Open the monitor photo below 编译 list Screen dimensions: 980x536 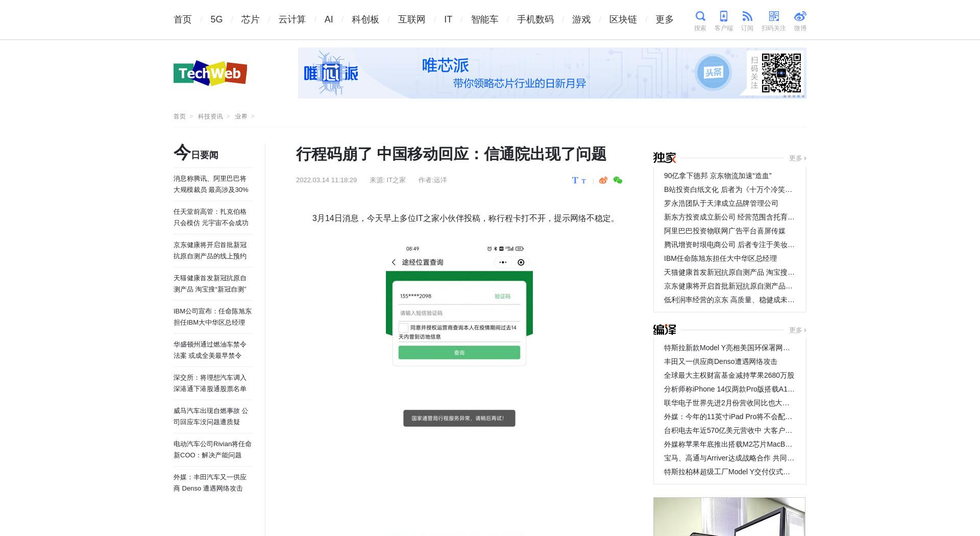729,517
